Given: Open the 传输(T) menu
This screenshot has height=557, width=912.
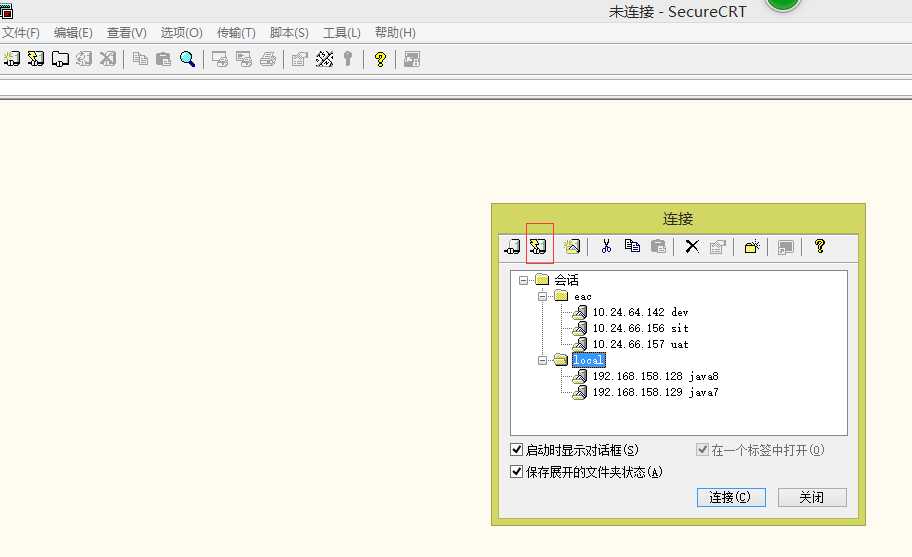Looking at the screenshot, I should (x=236, y=33).
